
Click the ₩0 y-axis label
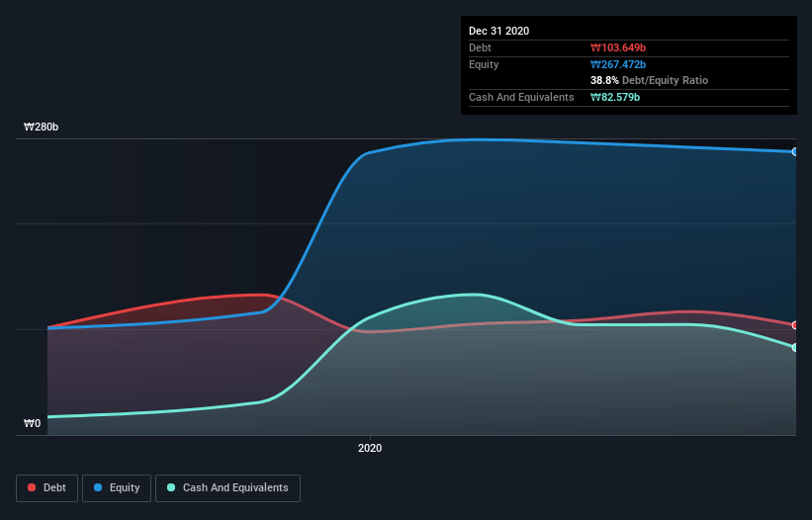pyautogui.click(x=32, y=423)
